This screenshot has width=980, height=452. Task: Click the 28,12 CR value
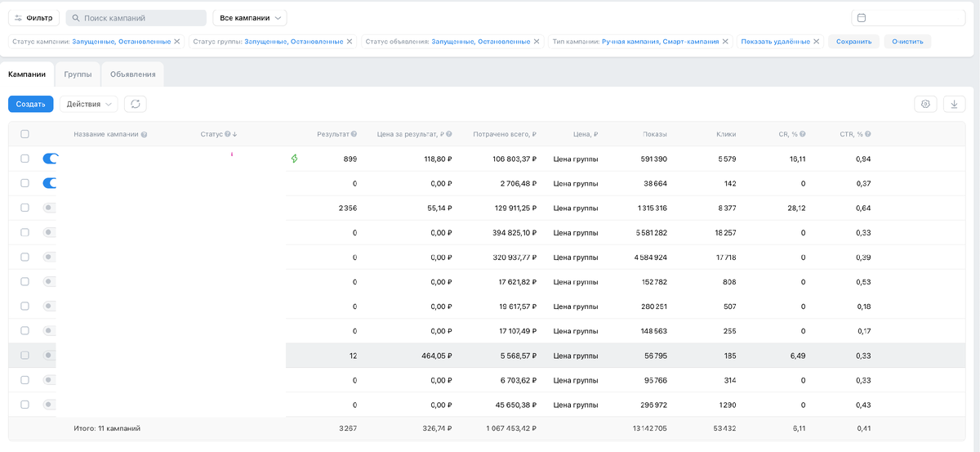[796, 208]
